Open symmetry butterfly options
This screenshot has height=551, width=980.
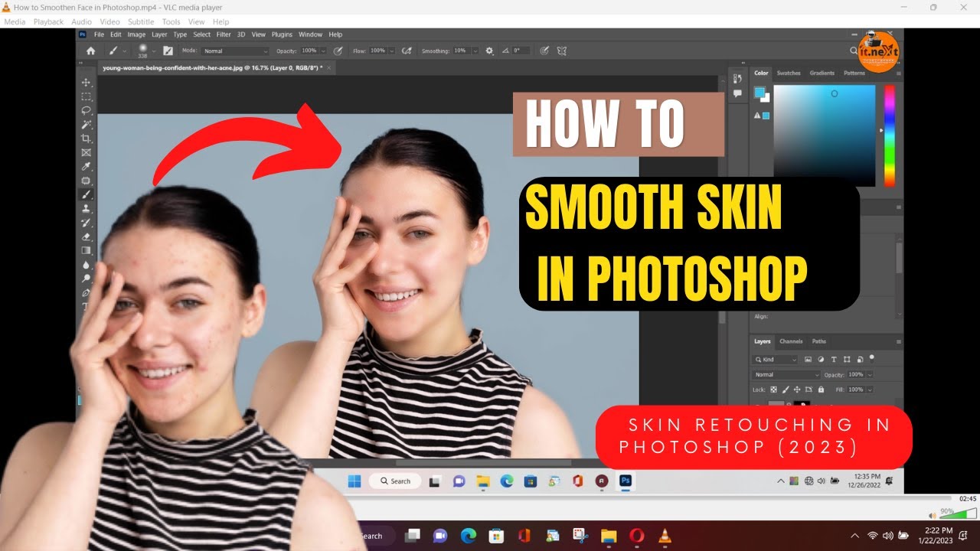562,51
